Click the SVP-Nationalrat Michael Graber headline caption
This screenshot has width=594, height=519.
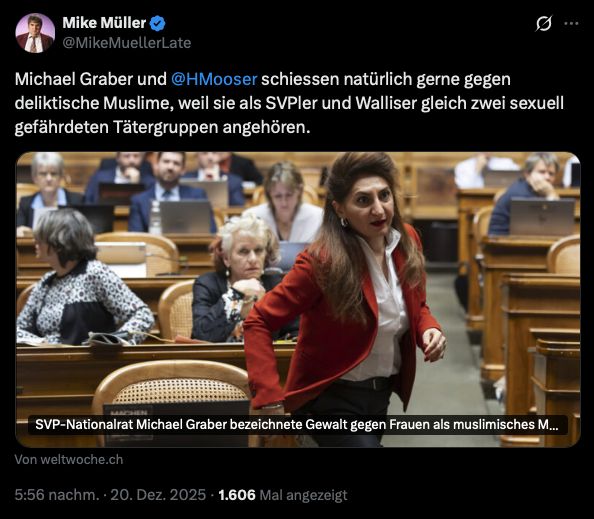pyautogui.click(x=297, y=425)
